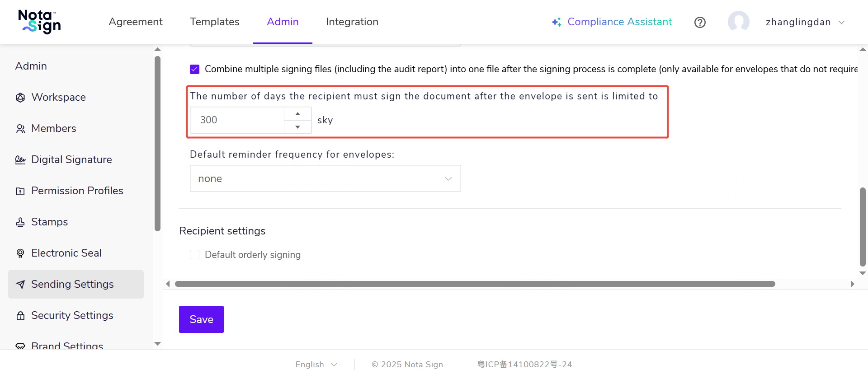
Task: Click the Stamps icon in sidebar
Action: pos(20,222)
